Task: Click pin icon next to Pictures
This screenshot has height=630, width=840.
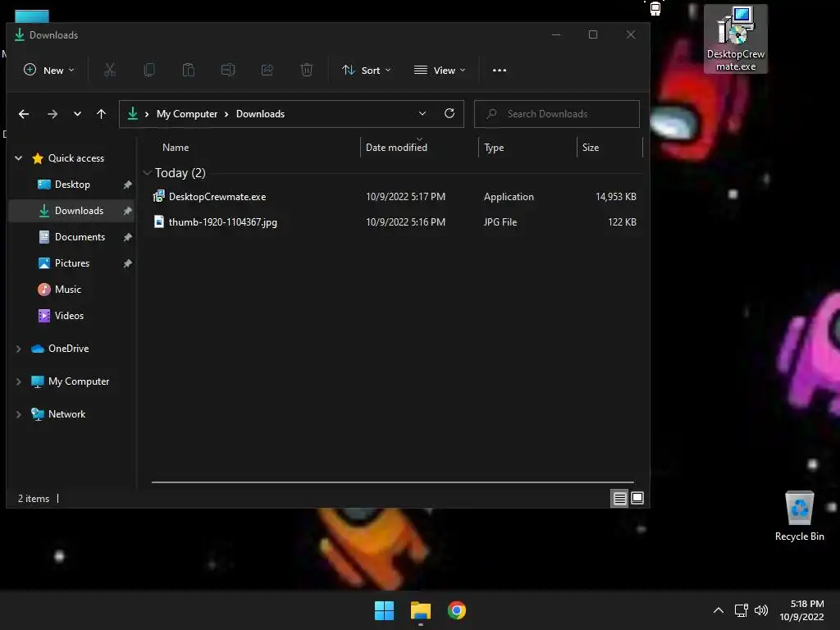Action: click(x=127, y=263)
